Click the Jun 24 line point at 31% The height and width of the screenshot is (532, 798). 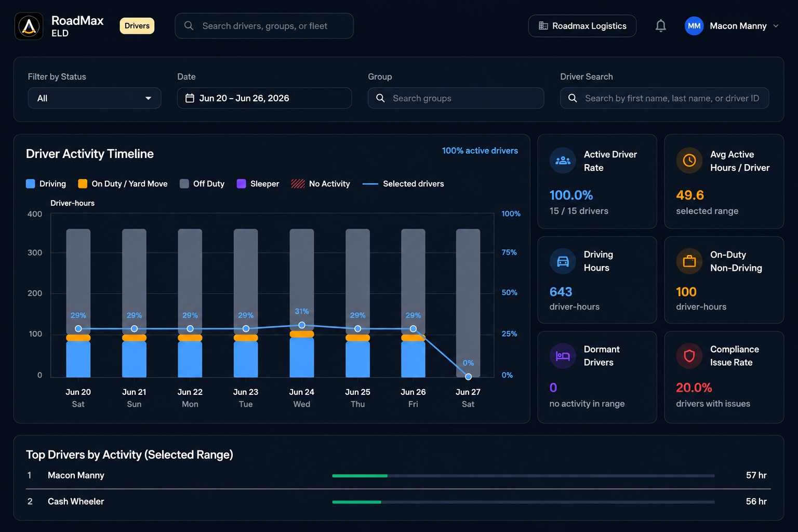[302, 325]
